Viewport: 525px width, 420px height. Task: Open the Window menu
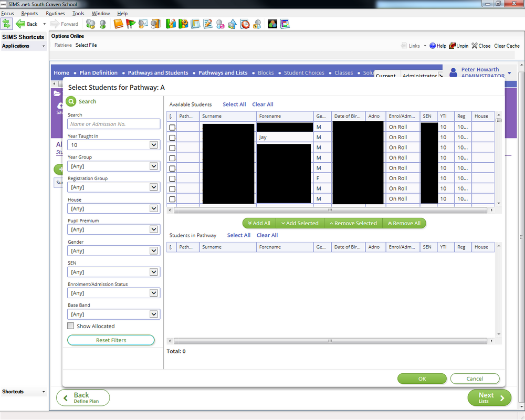point(100,14)
